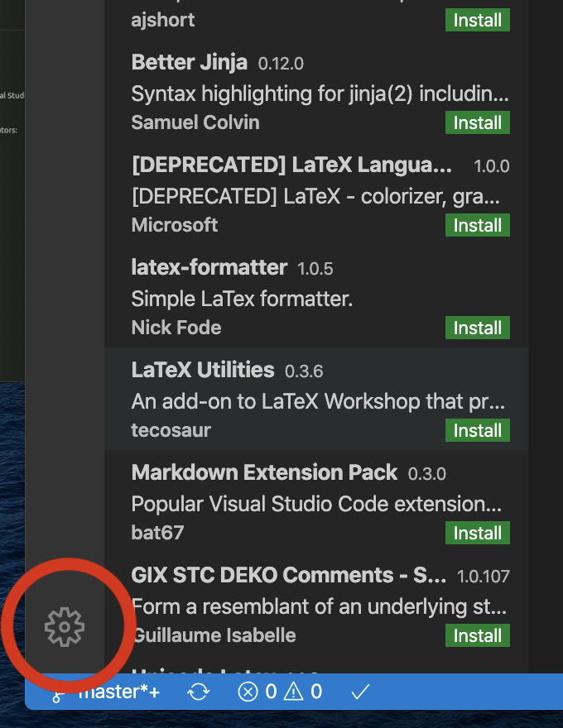563x728 pixels.
Task: Click the errors count icon in status bar
Action: 248,692
